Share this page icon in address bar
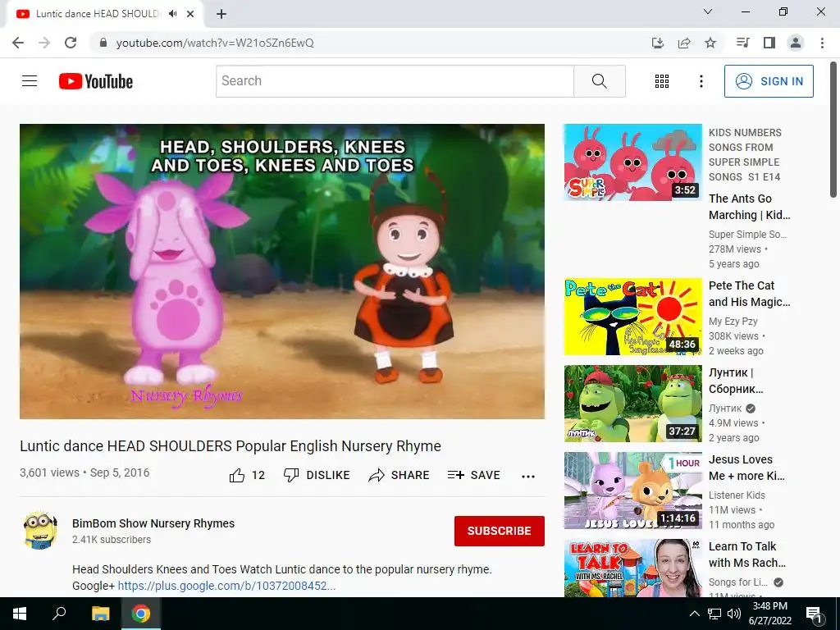Image resolution: width=840 pixels, height=630 pixels. pos(684,43)
